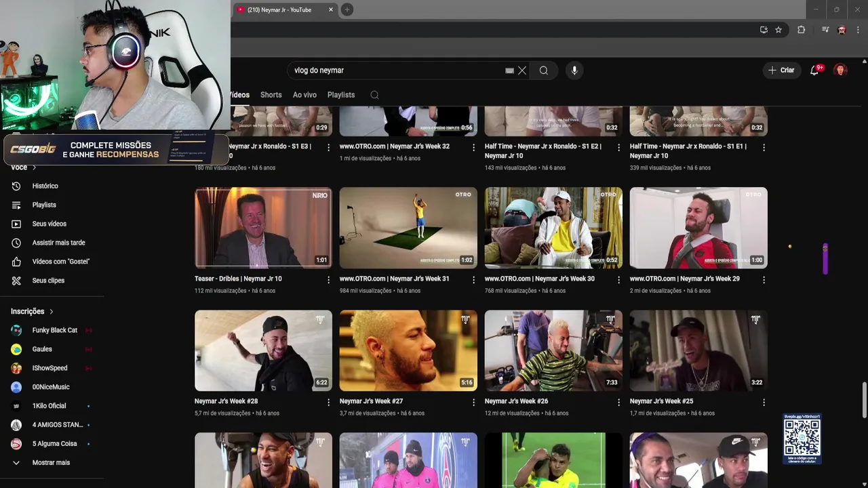Open the notifications bell
Viewport: 868px width, 488px height.
point(815,70)
